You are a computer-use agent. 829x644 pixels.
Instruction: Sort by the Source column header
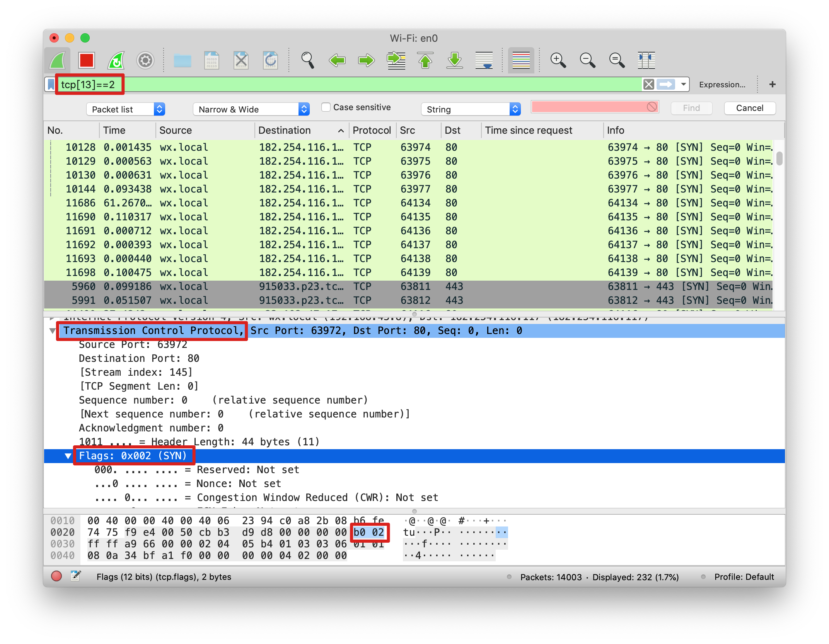(205, 130)
